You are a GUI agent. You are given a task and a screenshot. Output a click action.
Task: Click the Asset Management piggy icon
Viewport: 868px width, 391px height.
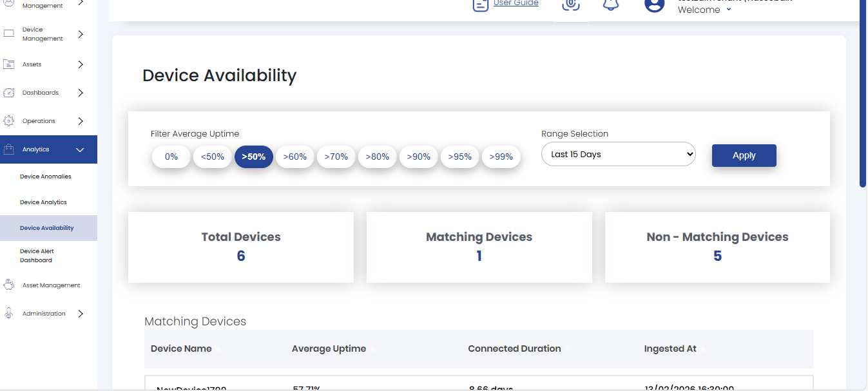(x=9, y=285)
